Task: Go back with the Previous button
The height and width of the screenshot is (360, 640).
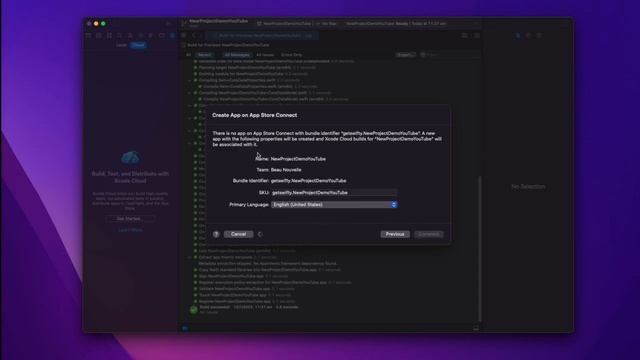Action: 395,234
